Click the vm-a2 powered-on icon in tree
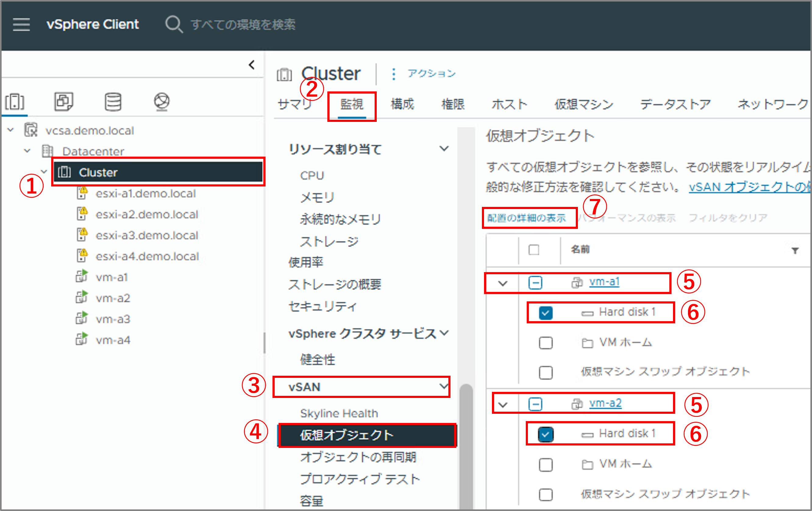The image size is (812, 511). coord(82,297)
